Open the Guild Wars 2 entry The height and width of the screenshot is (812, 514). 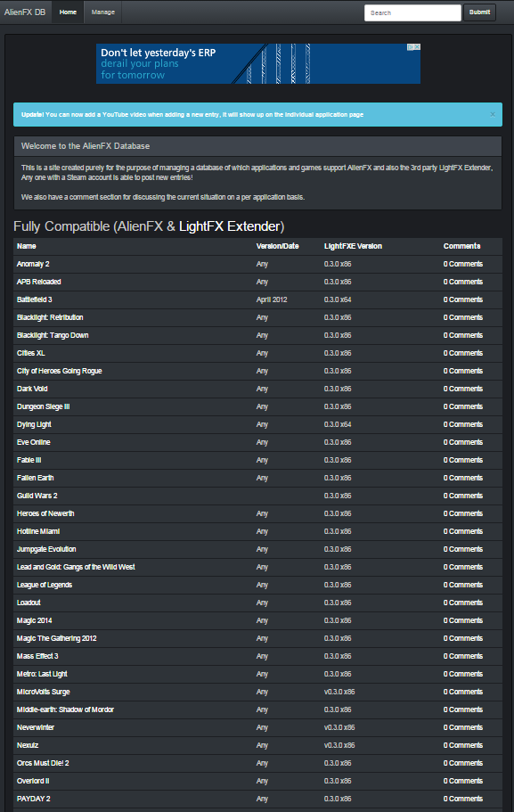coord(37,496)
